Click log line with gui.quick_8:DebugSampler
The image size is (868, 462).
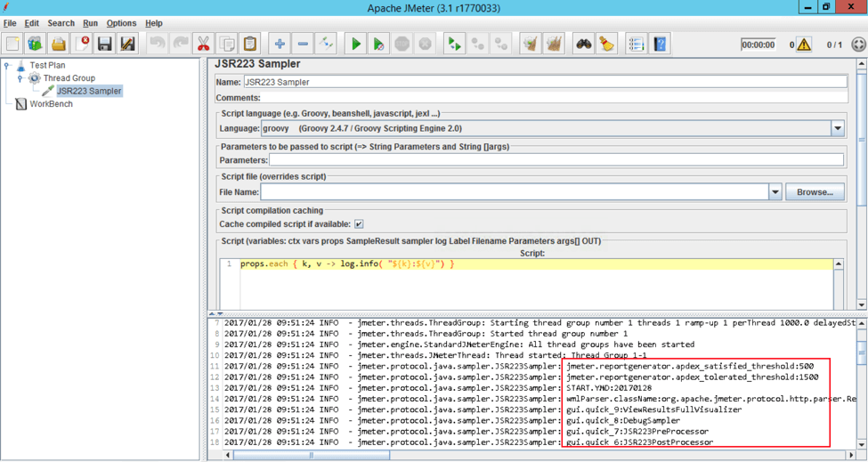coord(623,420)
